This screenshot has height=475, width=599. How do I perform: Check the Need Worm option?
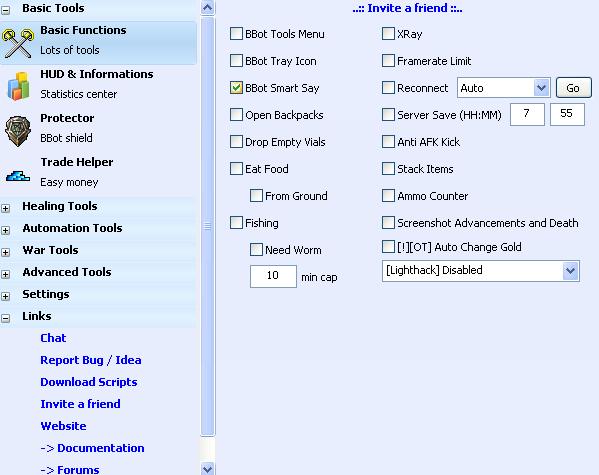pos(256,250)
